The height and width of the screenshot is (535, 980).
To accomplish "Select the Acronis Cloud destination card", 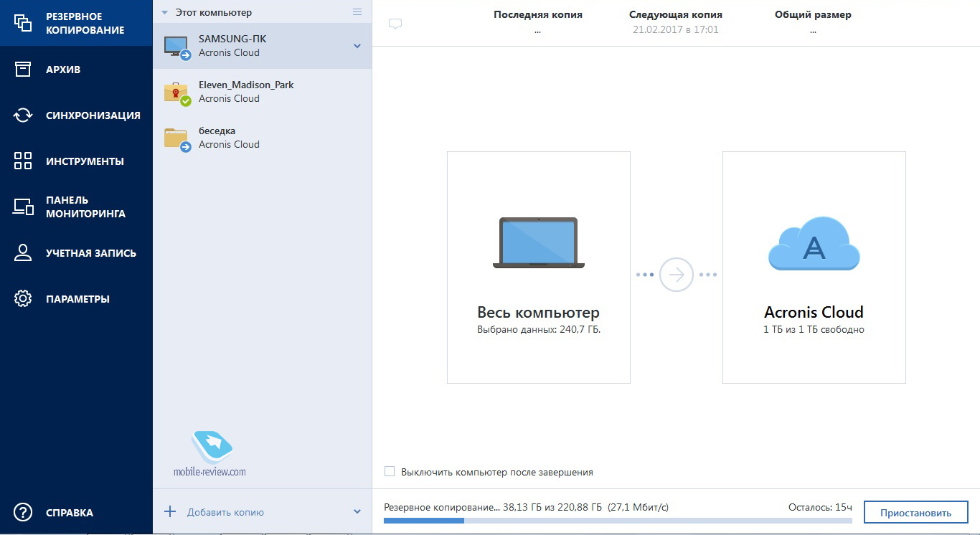I will [x=814, y=267].
